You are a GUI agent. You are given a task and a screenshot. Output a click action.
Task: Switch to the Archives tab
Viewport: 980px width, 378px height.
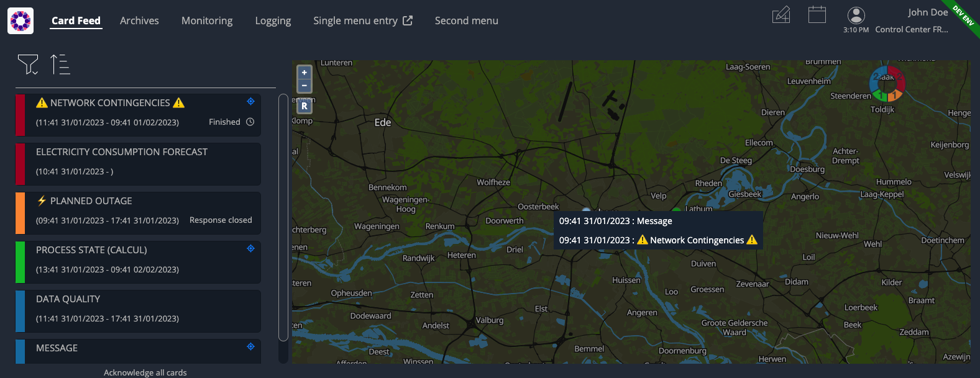[139, 20]
